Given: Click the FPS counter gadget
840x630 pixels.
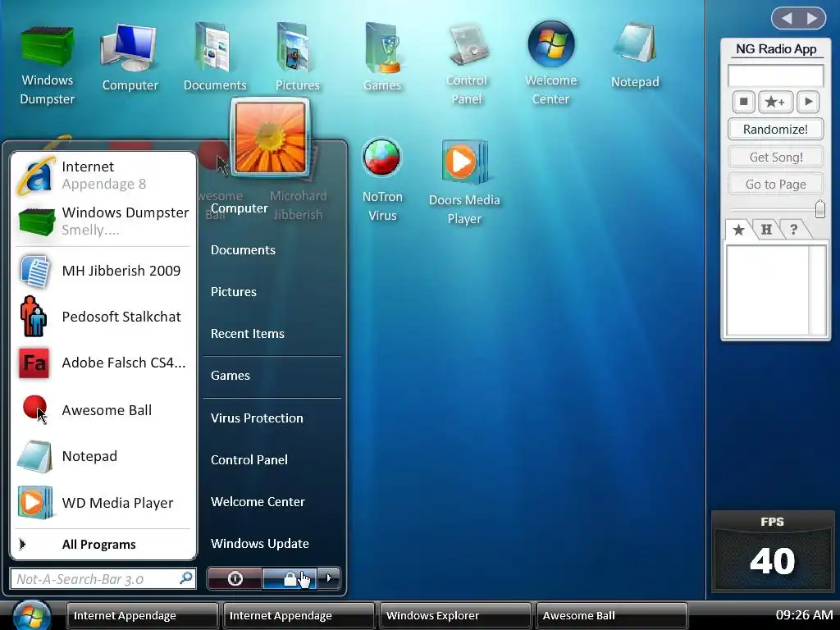Looking at the screenshot, I should click(772, 552).
